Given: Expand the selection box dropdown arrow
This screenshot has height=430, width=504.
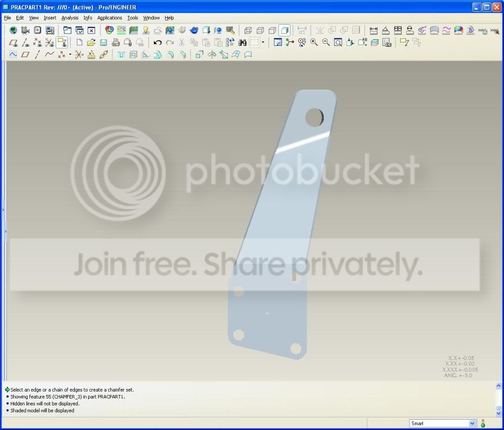Looking at the screenshot, I should (263, 42).
